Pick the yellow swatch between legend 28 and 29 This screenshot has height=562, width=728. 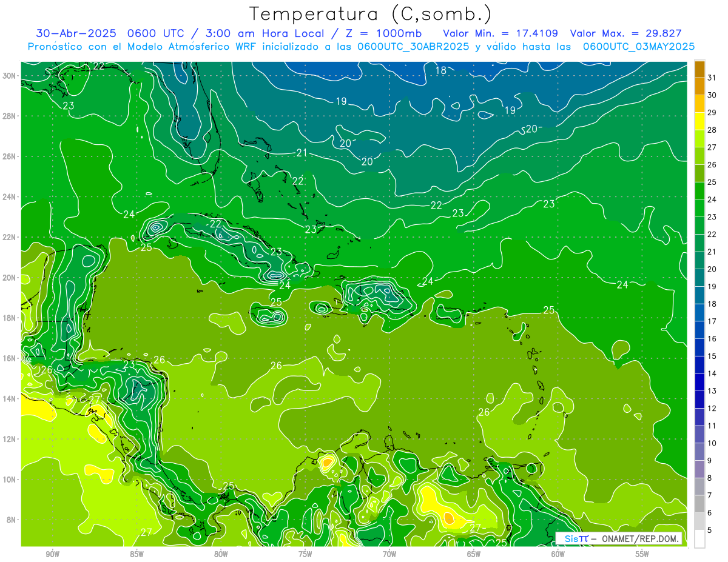tap(699, 121)
